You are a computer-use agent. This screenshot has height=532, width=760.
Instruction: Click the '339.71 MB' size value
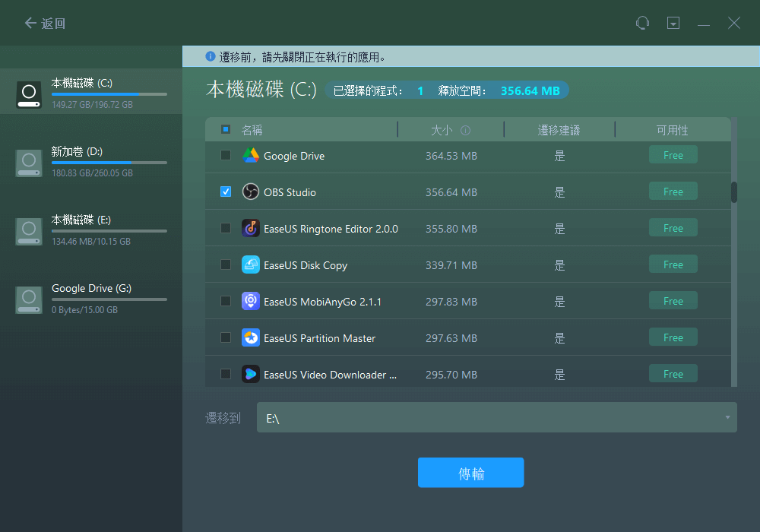tap(451, 265)
